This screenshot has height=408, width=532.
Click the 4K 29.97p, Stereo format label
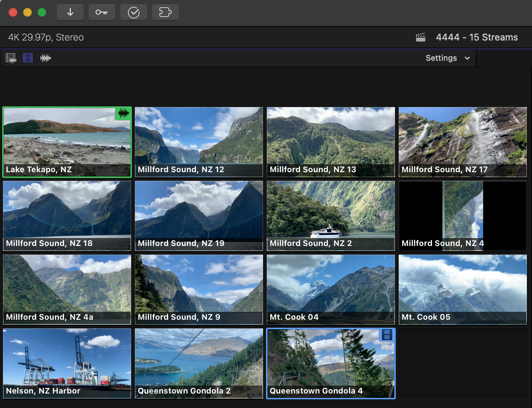tap(46, 37)
